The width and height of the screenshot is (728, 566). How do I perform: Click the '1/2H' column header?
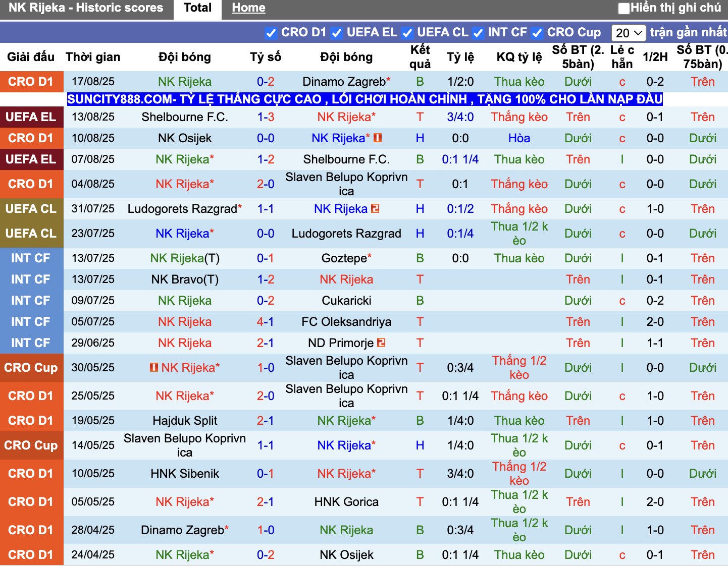click(655, 57)
